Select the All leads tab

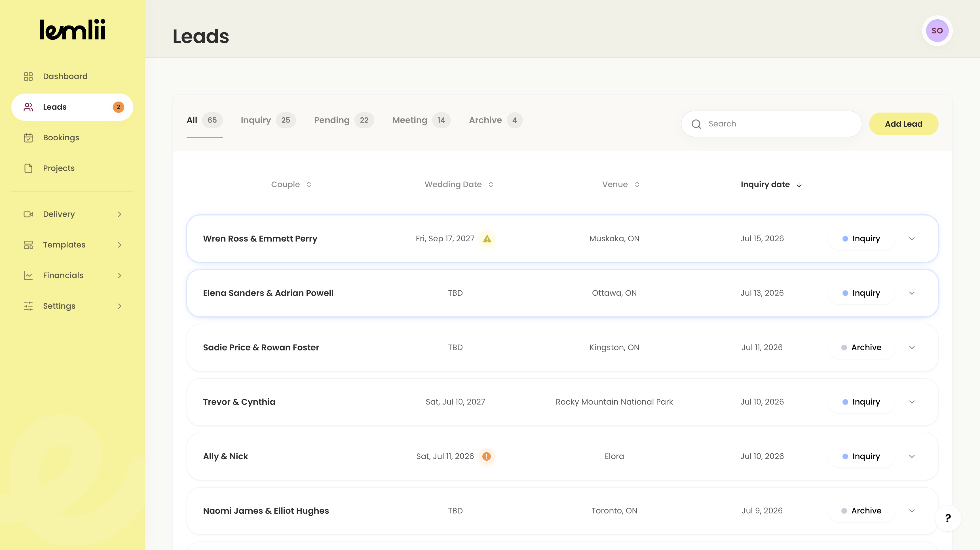tap(205, 120)
